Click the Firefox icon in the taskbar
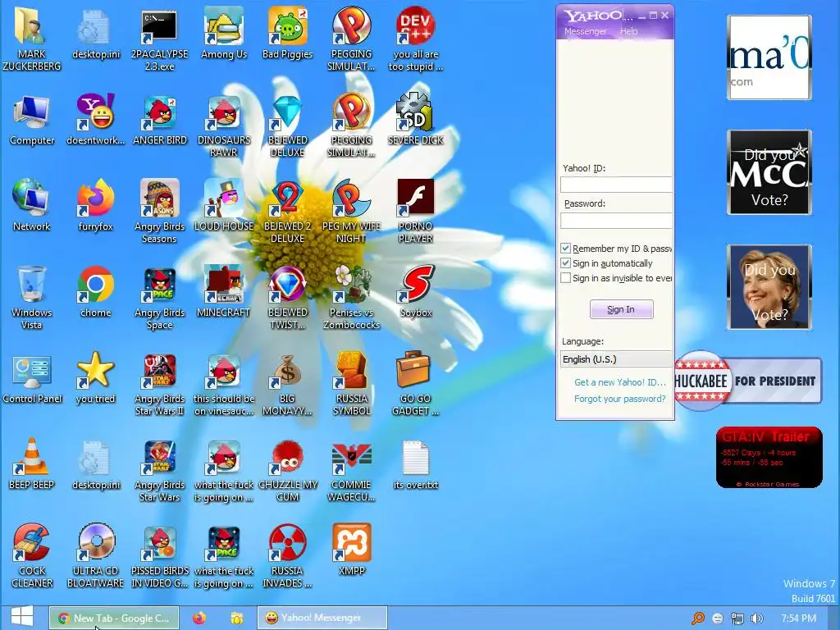Viewport: 840px width, 630px height. pyautogui.click(x=199, y=618)
